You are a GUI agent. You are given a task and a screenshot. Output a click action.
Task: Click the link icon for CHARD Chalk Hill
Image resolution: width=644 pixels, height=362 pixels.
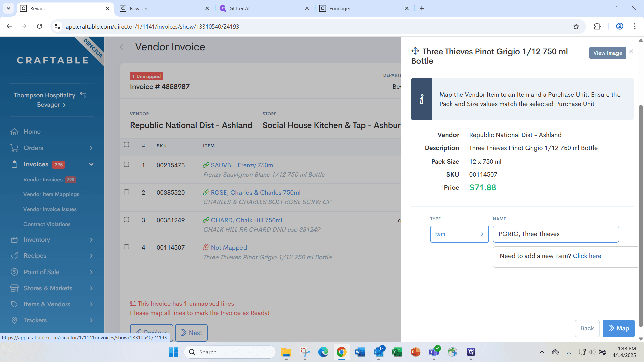point(206,220)
